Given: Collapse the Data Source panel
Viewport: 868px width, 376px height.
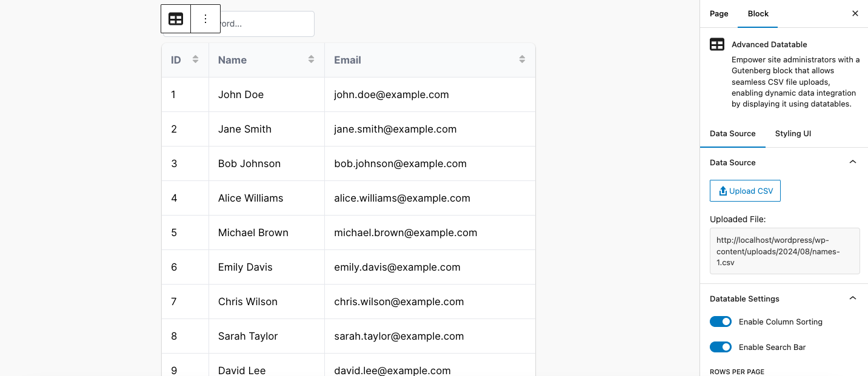Looking at the screenshot, I should tap(853, 162).
